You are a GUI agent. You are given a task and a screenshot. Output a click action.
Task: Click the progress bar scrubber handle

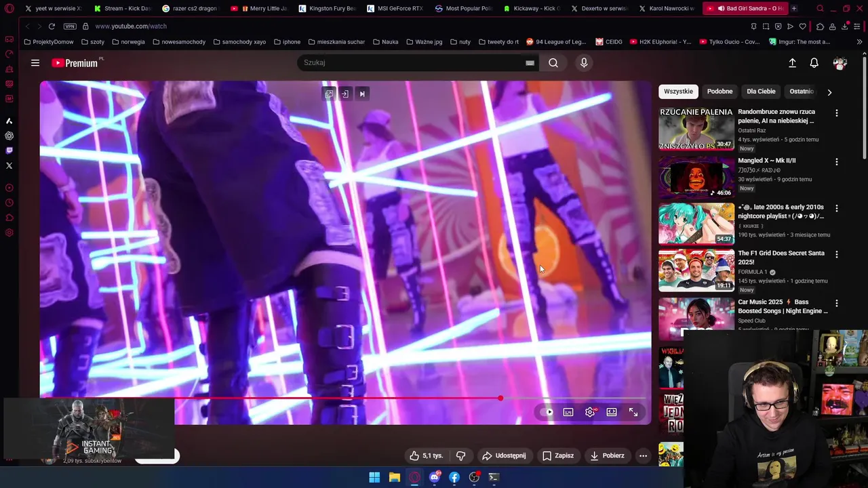500,398
